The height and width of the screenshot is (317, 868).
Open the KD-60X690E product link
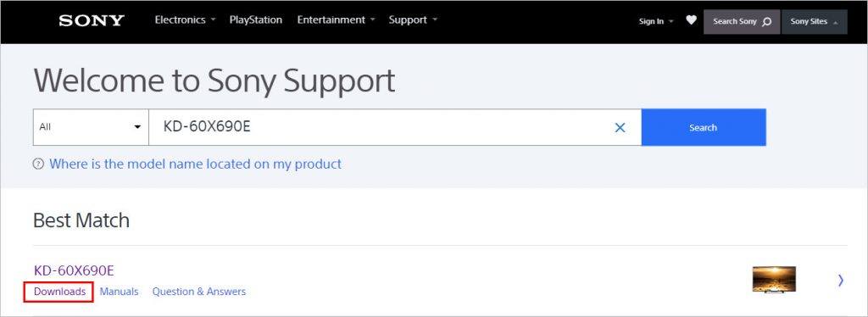[75, 270]
